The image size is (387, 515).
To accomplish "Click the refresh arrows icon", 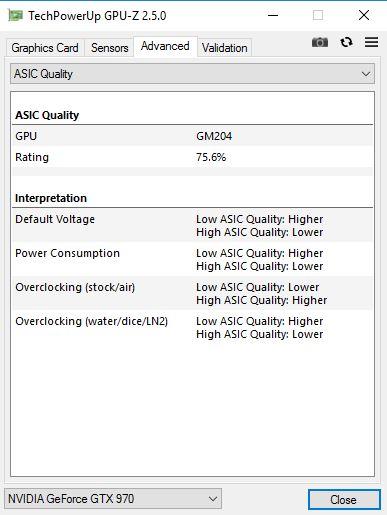I will [346, 42].
